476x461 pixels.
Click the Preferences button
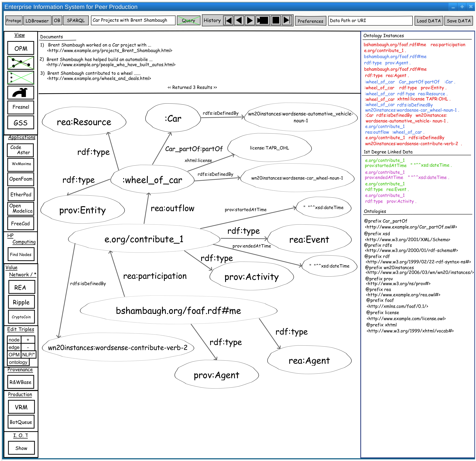pos(310,21)
